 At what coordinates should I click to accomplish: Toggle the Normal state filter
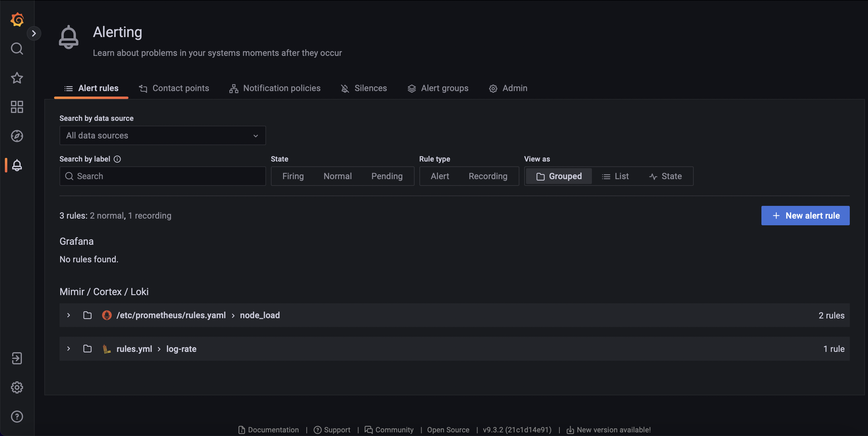click(337, 176)
